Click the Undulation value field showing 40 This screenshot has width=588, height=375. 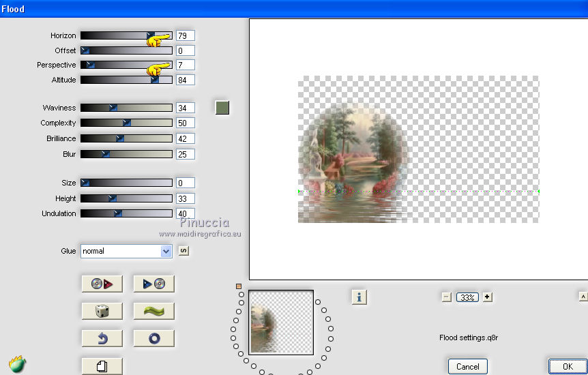(186, 213)
